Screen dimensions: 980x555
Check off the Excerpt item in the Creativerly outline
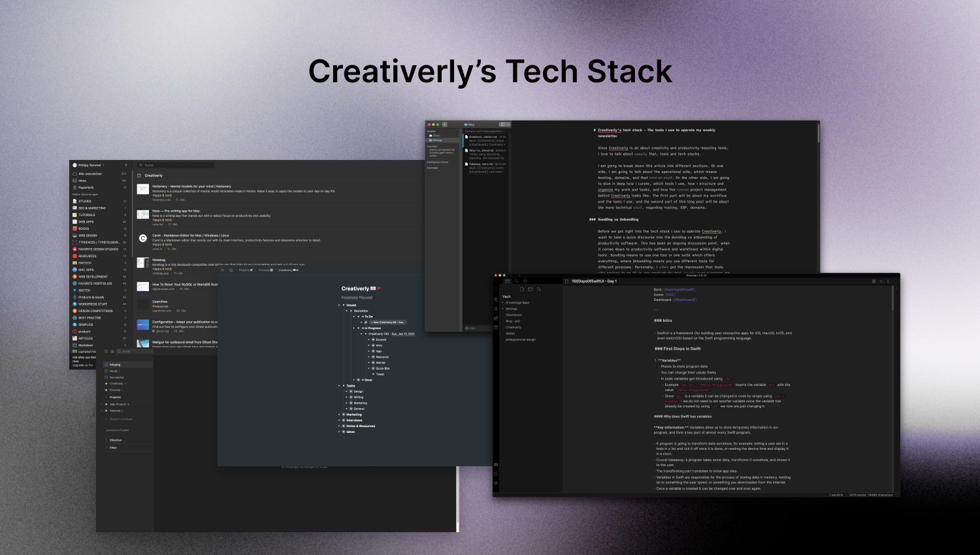(x=373, y=340)
